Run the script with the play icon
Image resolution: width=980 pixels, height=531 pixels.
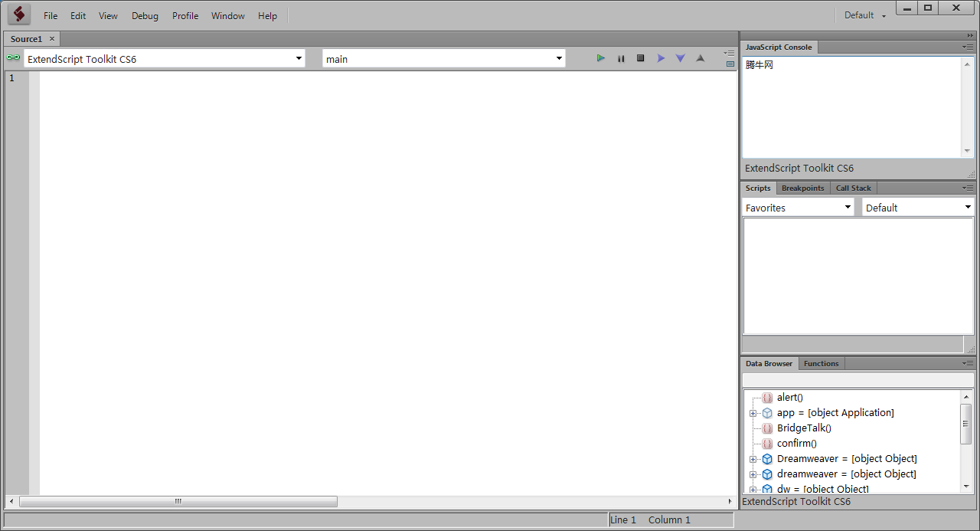pyautogui.click(x=601, y=58)
